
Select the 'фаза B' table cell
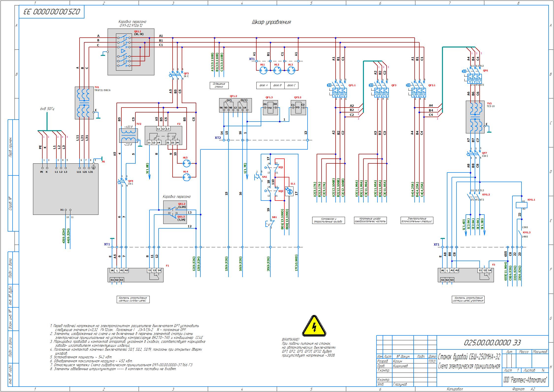click(x=277, y=85)
